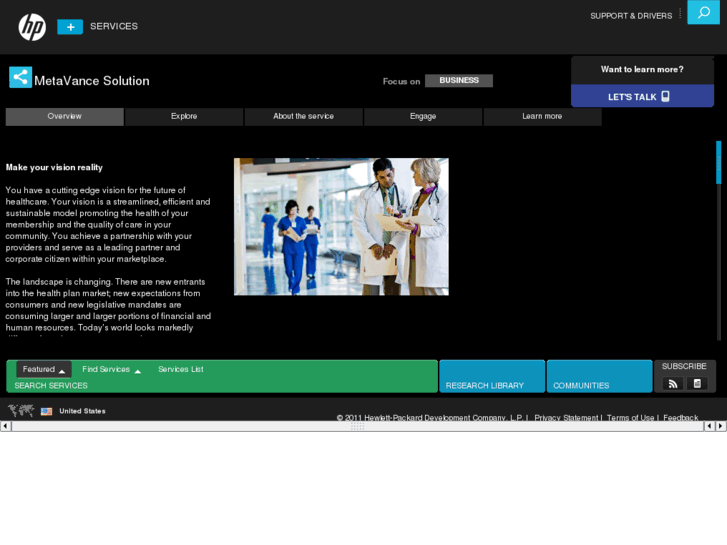The height and width of the screenshot is (545, 727).
Task: Click the share icon beside MetaVance Solution
Action: (20, 77)
